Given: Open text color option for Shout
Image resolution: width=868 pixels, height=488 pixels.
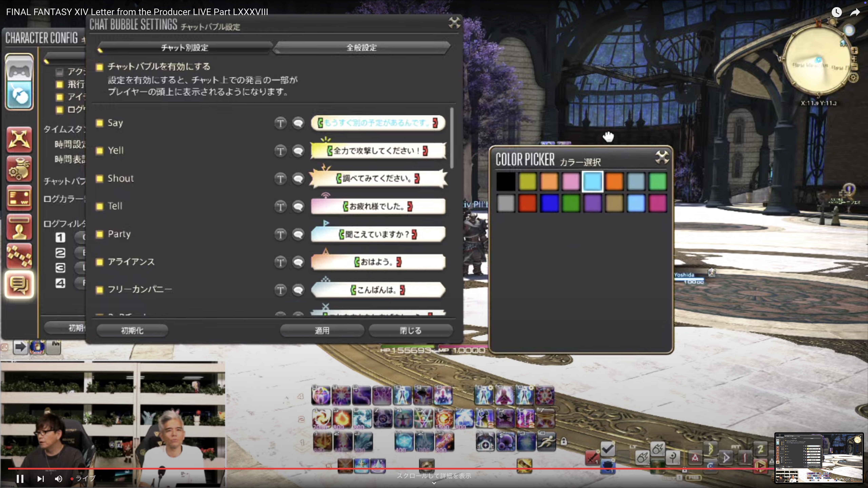Looking at the screenshot, I should click(x=280, y=178).
